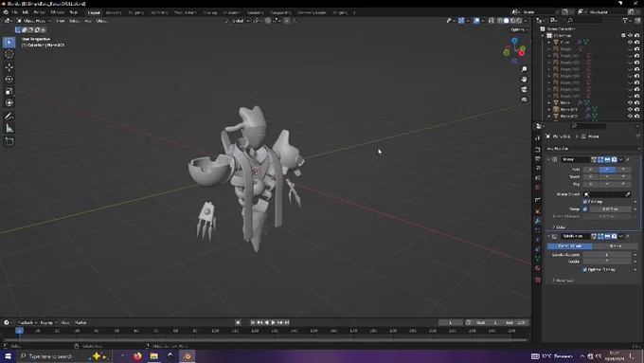This screenshot has width=644, height=363.
Task: Open Render properties tab icon
Action: tap(538, 149)
